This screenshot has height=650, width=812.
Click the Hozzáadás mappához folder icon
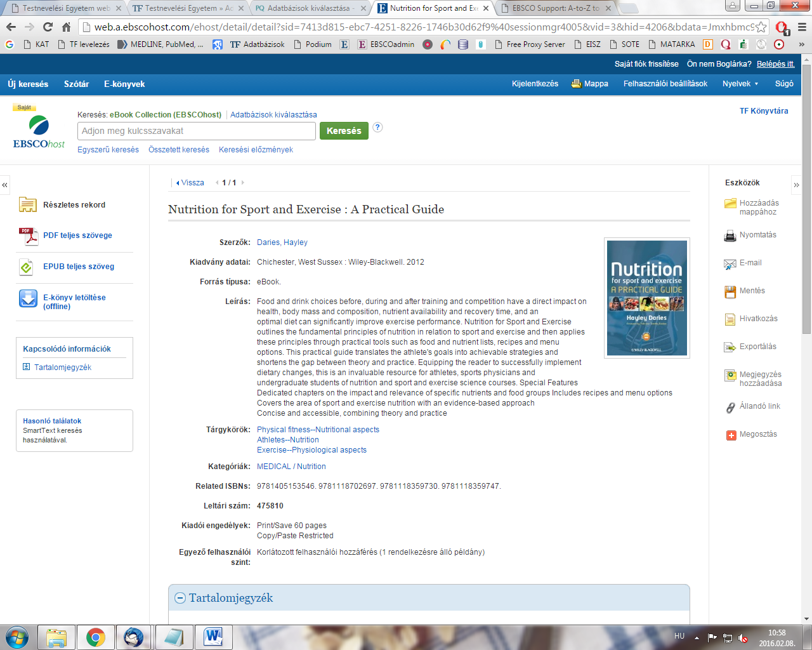(730, 203)
